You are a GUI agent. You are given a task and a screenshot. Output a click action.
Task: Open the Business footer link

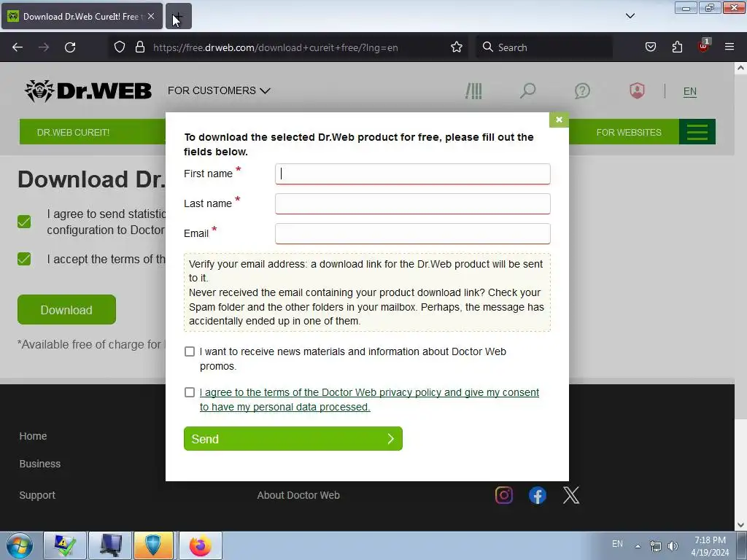click(40, 464)
